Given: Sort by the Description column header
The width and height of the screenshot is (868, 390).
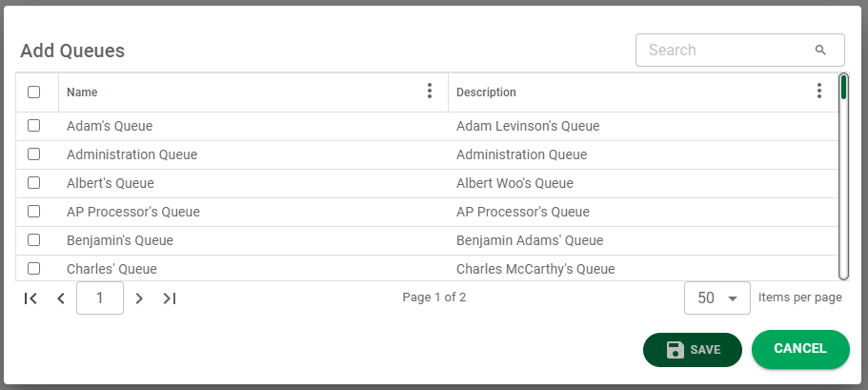Looking at the screenshot, I should coord(486,92).
